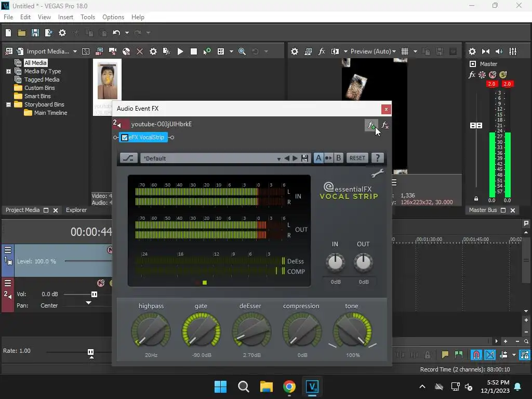Expand Media By Type tree node
This screenshot has height=399, width=532.
point(8,71)
